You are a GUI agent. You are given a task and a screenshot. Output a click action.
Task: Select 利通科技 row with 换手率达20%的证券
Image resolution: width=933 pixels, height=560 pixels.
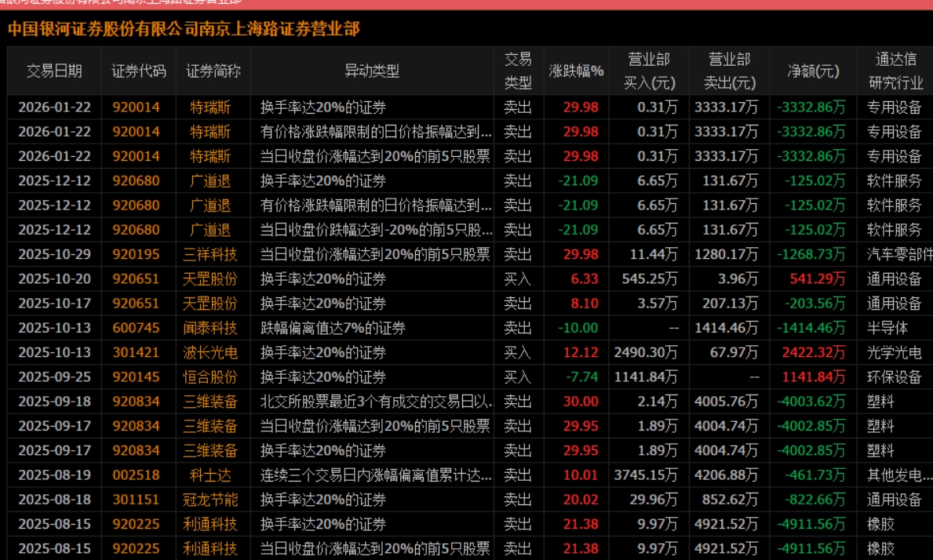coord(470,524)
